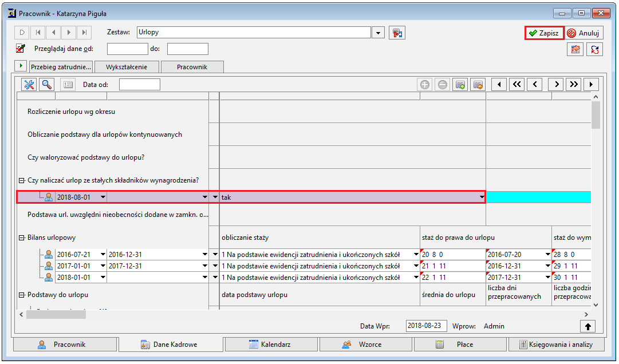Click the green arrow left of tabs
Screen dimensions: 619x364
click(21, 66)
